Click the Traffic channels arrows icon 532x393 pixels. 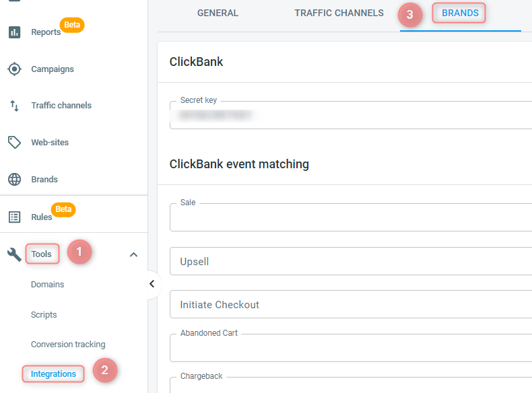pos(14,106)
